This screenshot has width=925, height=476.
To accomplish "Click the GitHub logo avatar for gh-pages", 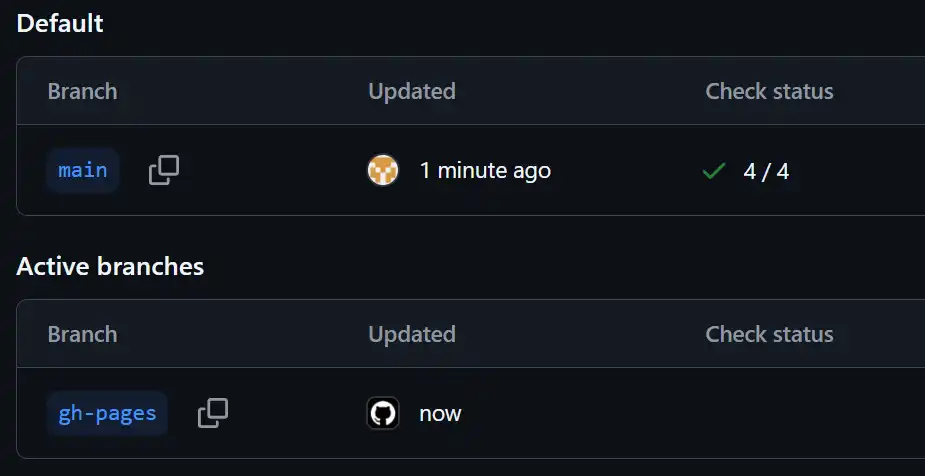I will point(384,413).
